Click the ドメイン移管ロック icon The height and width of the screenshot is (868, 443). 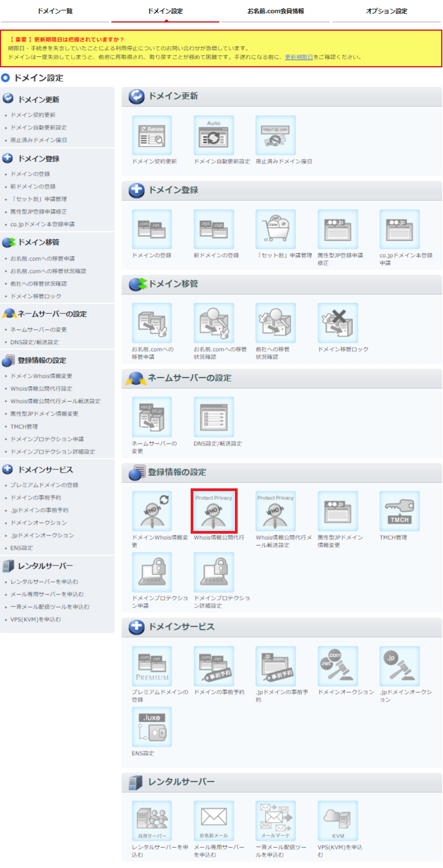tap(338, 323)
